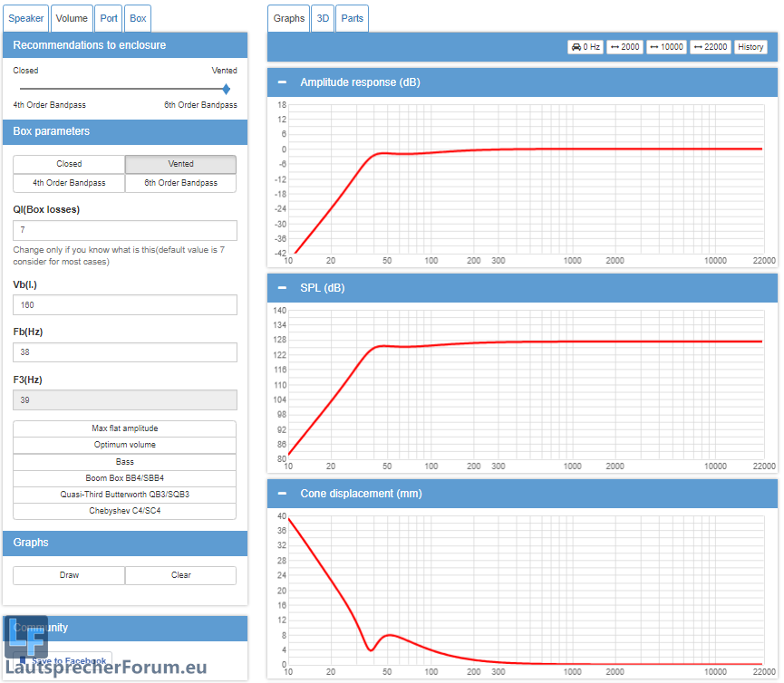Collapse the SPL (dB) graph panel
784x683 pixels.
pos(282,288)
